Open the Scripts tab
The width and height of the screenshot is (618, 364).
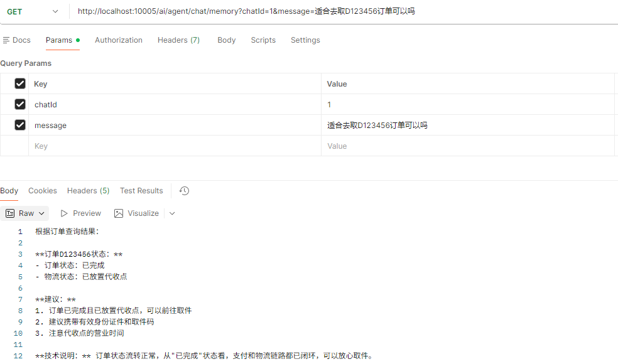click(263, 40)
